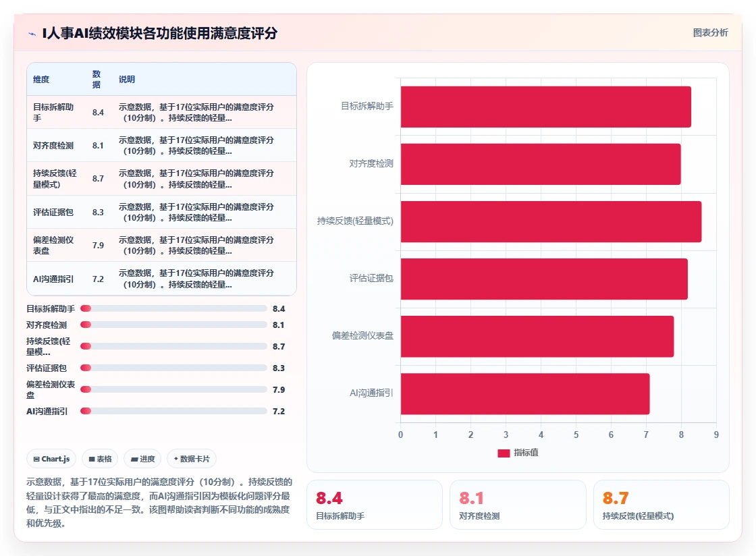The height and width of the screenshot is (556, 756).
Task: Click the small blue icon before the title
Action: [x=32, y=34]
